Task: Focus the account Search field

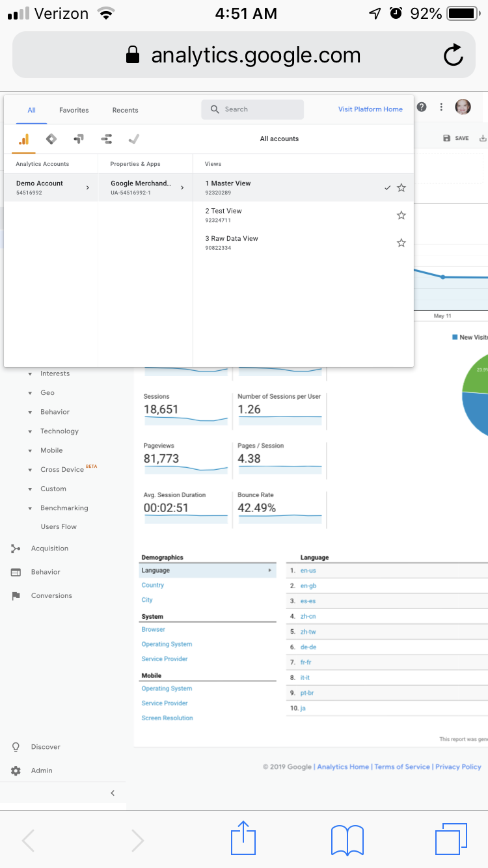Action: (252, 109)
